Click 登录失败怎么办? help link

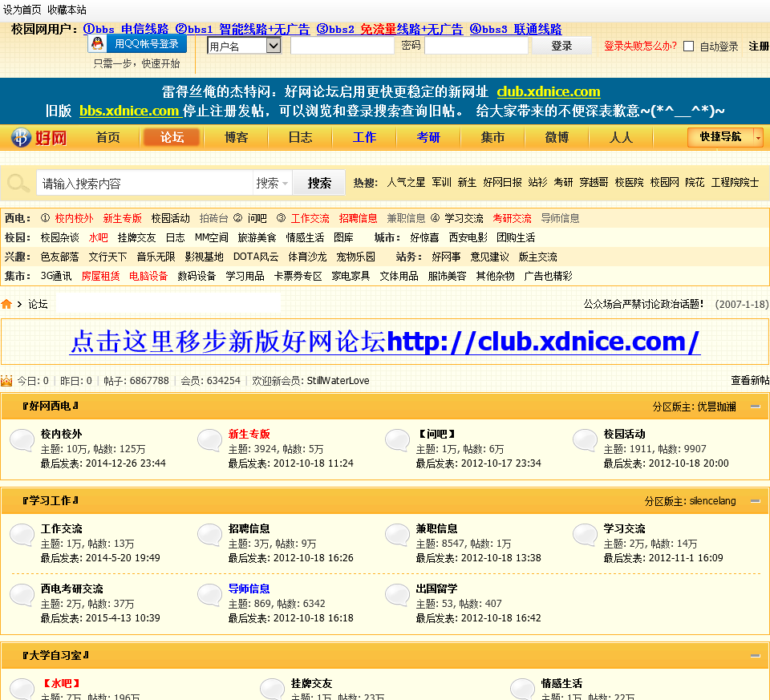(640, 47)
